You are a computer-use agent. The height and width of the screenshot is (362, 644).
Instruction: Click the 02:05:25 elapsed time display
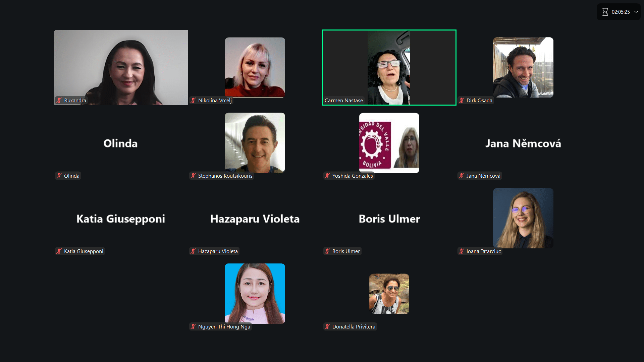pos(621,12)
